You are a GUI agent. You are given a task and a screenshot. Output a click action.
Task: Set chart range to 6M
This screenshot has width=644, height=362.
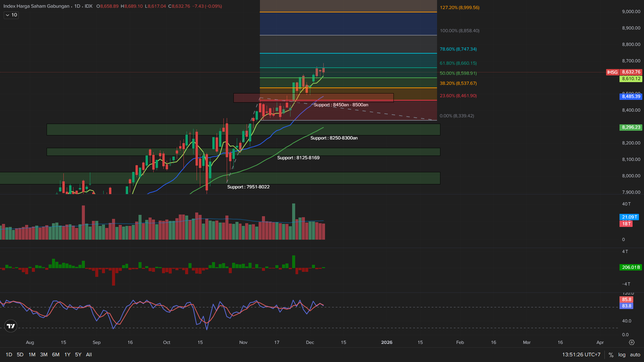coord(56,355)
